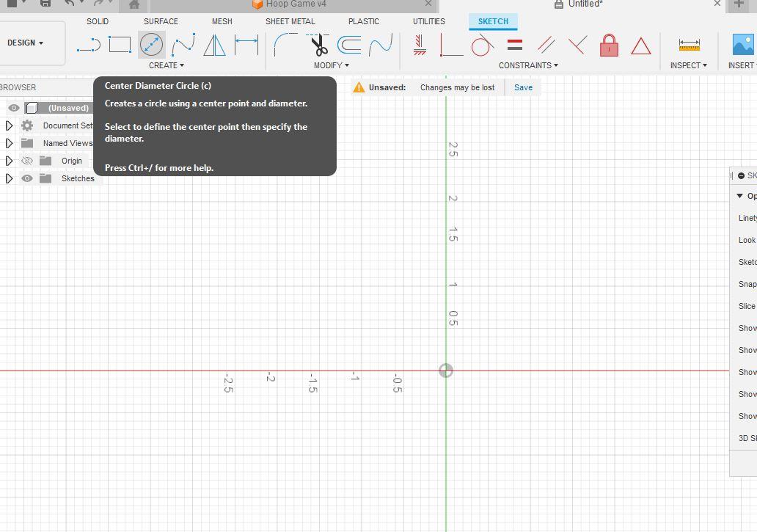Apply the Midpoint triangle constraint
Viewport: 757px width, 532px height.
tap(641, 46)
